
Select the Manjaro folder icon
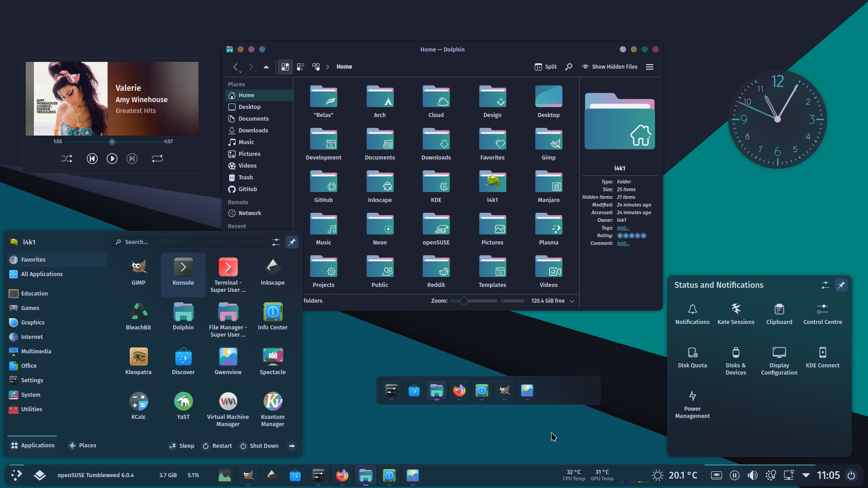[549, 181]
